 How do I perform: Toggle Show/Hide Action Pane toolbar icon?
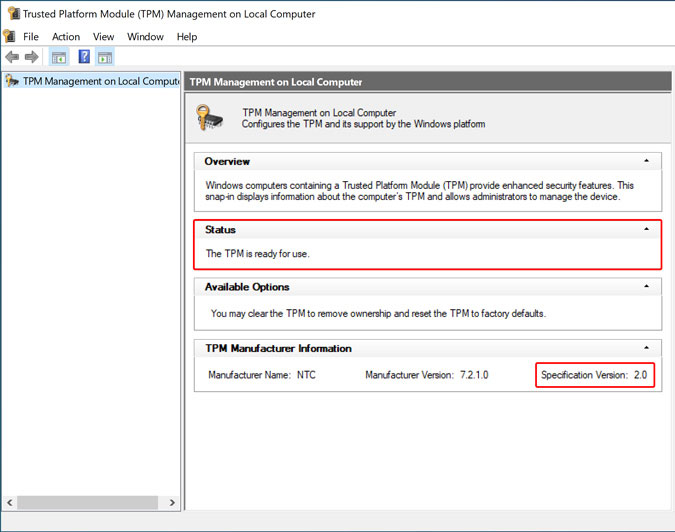(105, 57)
